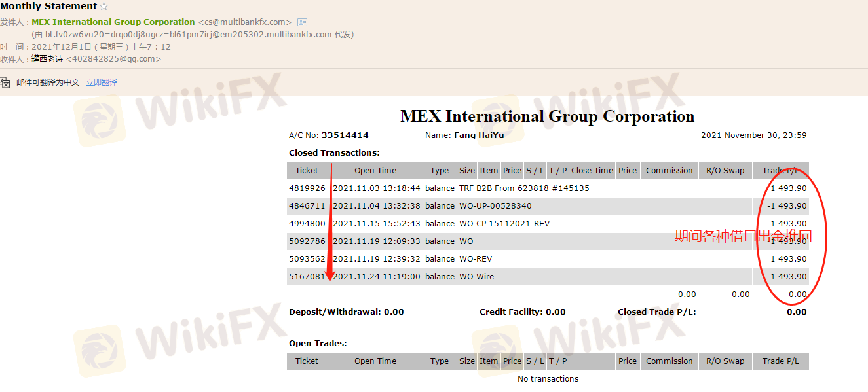
Task: Click the 邮件可翻译为中文 notice text
Action: click(x=48, y=82)
